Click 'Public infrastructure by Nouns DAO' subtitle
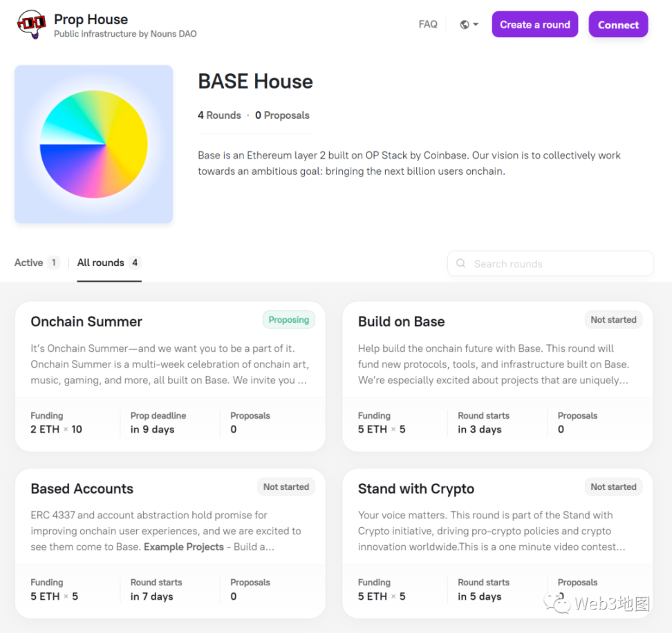Viewport: 672px width, 633px height. click(x=125, y=34)
